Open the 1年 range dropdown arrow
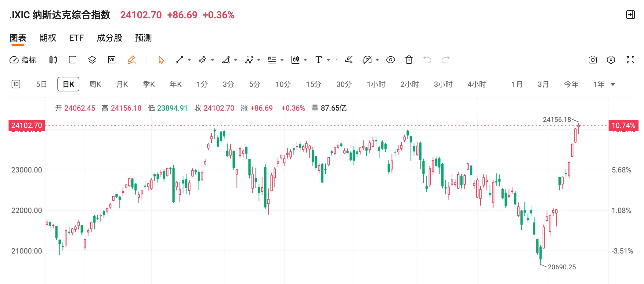The width and height of the screenshot is (644, 284). pyautogui.click(x=613, y=84)
